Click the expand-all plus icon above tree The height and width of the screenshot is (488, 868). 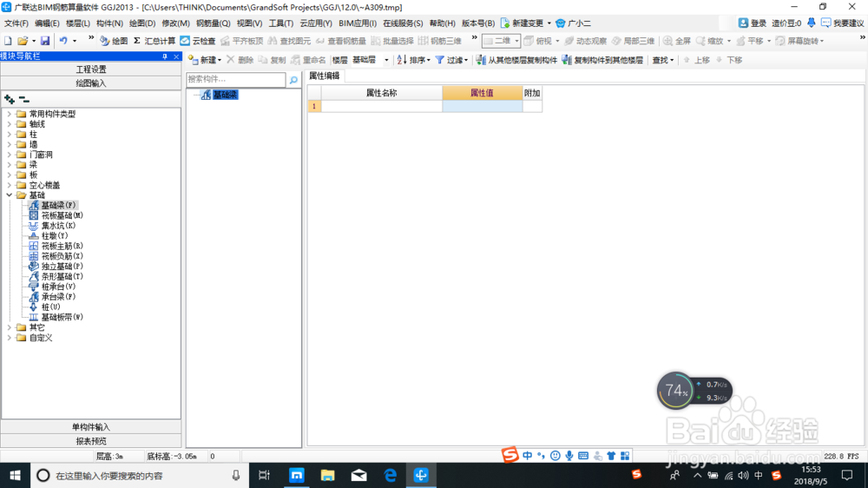pos(10,100)
